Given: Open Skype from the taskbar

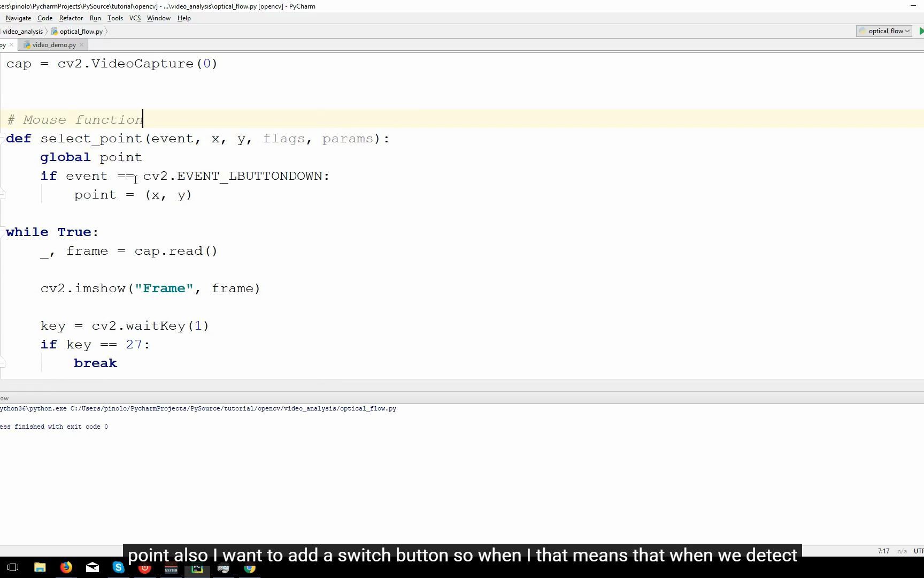Looking at the screenshot, I should pyautogui.click(x=118, y=567).
